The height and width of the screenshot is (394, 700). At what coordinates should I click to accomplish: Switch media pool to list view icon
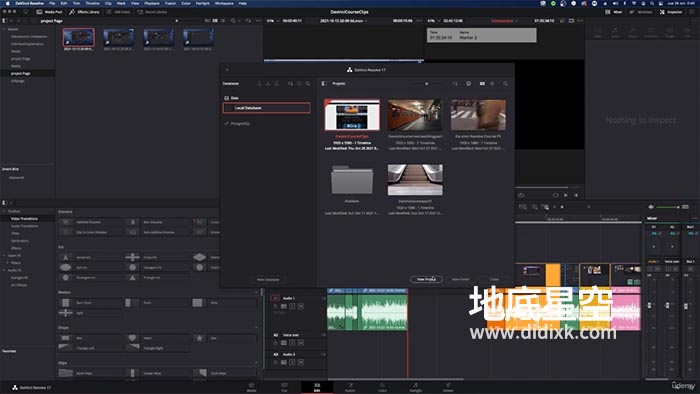(x=223, y=21)
